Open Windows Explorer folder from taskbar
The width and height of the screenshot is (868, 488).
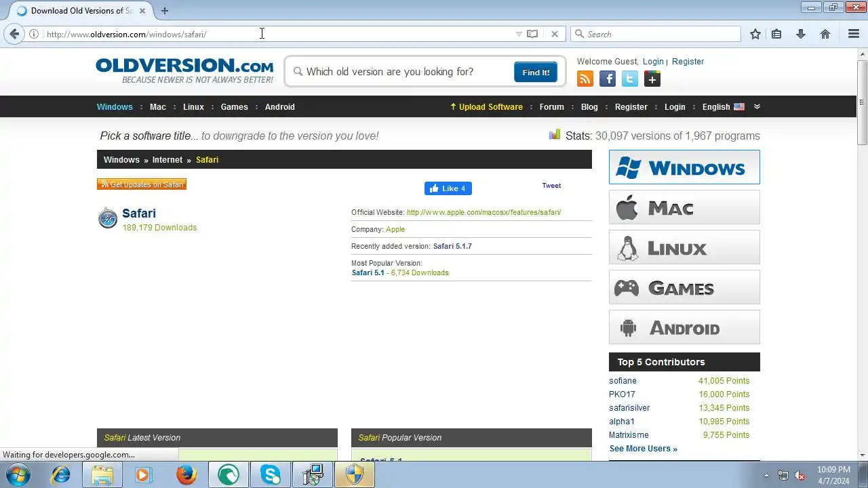pyautogui.click(x=102, y=474)
